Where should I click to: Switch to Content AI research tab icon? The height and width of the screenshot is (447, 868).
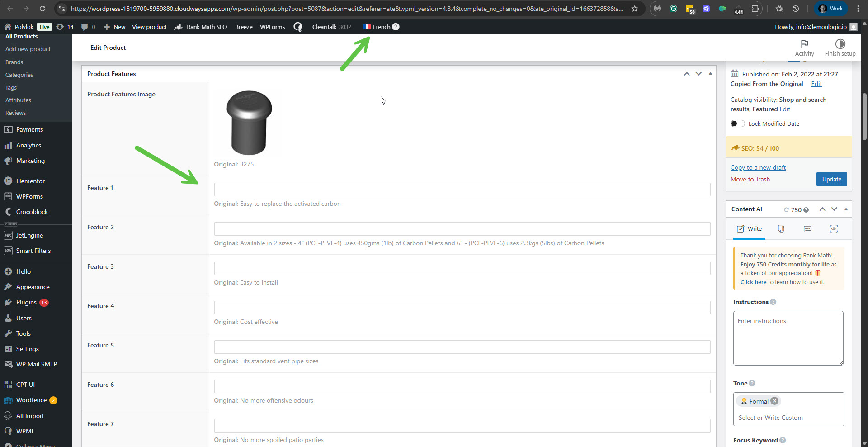pos(834,229)
